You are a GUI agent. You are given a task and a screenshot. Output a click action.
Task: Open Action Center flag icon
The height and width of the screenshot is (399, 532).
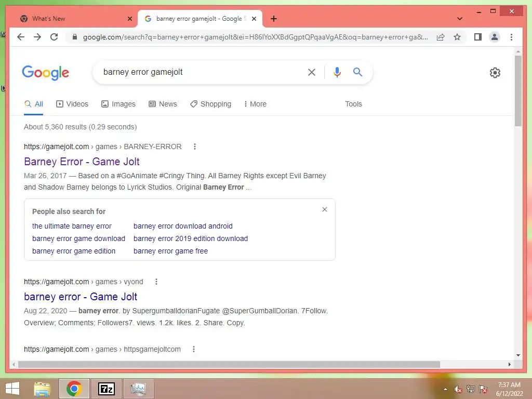tap(484, 389)
